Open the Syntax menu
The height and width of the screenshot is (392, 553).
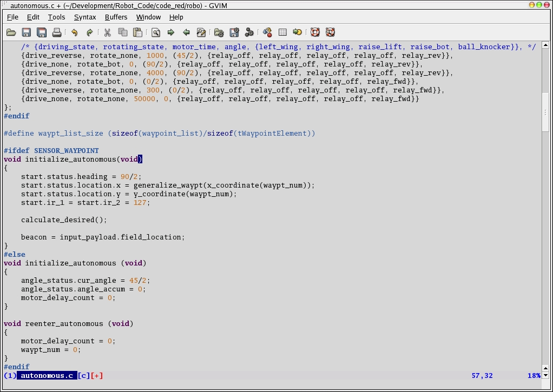85,17
